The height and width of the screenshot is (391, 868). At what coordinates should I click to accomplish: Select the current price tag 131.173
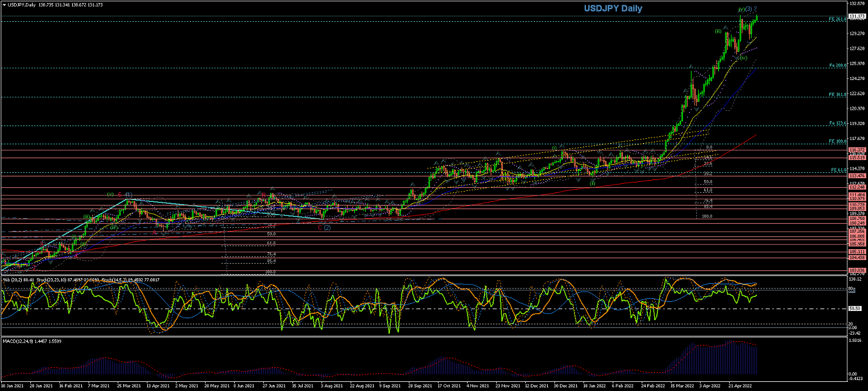coord(858,16)
